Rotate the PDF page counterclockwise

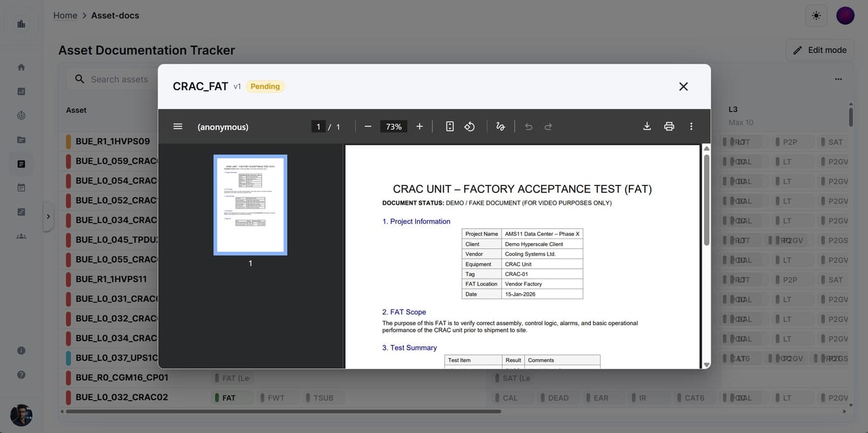[469, 127]
